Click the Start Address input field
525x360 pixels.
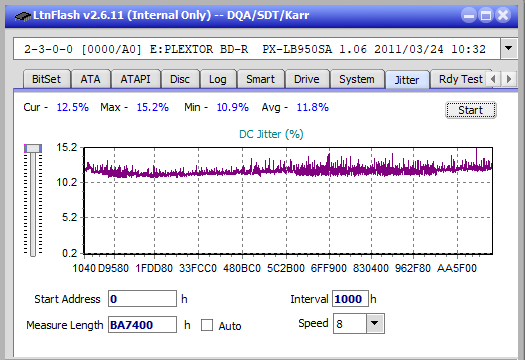point(142,299)
